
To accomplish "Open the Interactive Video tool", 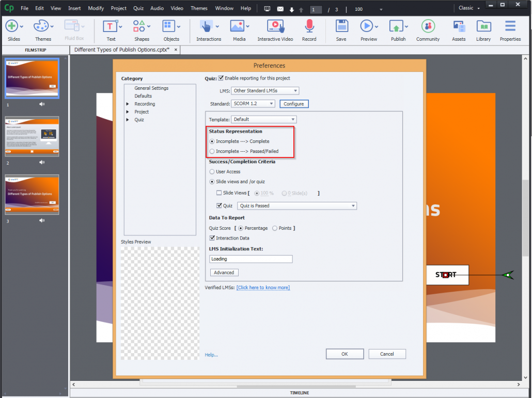I will (275, 26).
